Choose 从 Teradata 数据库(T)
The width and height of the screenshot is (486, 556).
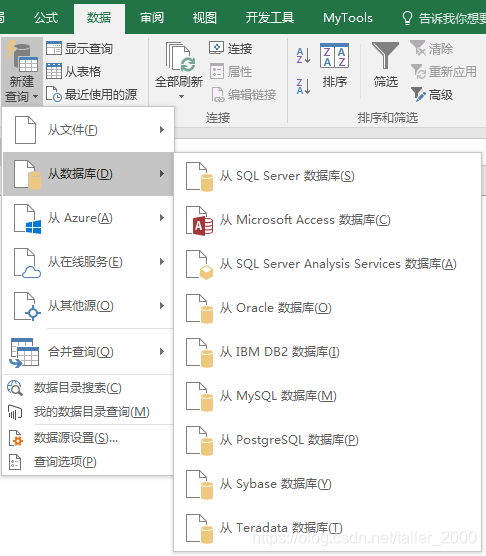coord(327,528)
